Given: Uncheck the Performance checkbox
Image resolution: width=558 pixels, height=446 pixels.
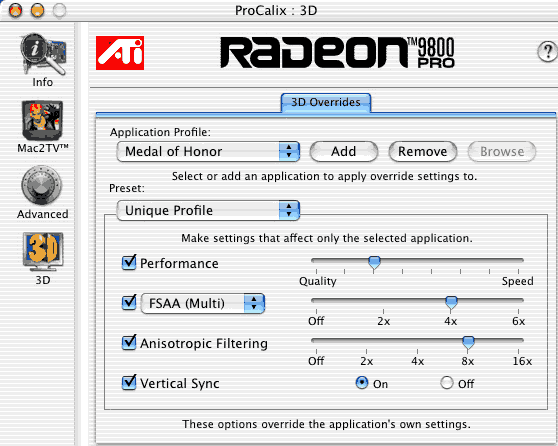Looking at the screenshot, I should (x=129, y=263).
